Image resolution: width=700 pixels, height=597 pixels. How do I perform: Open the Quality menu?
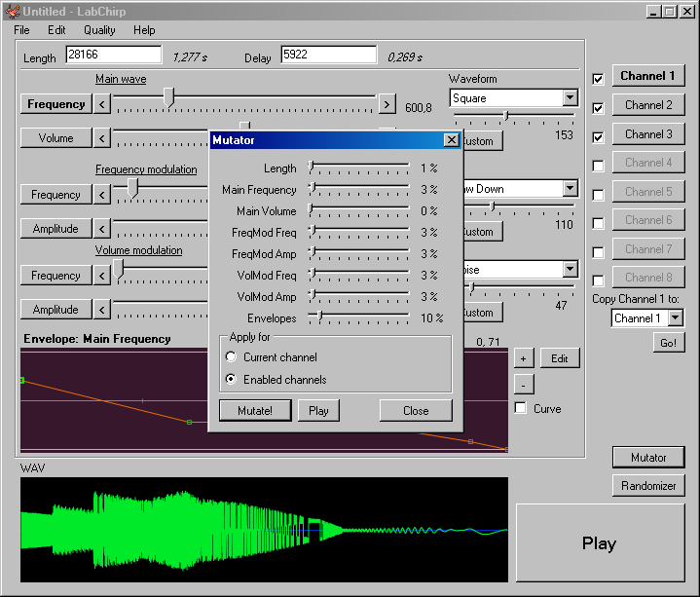pos(99,30)
